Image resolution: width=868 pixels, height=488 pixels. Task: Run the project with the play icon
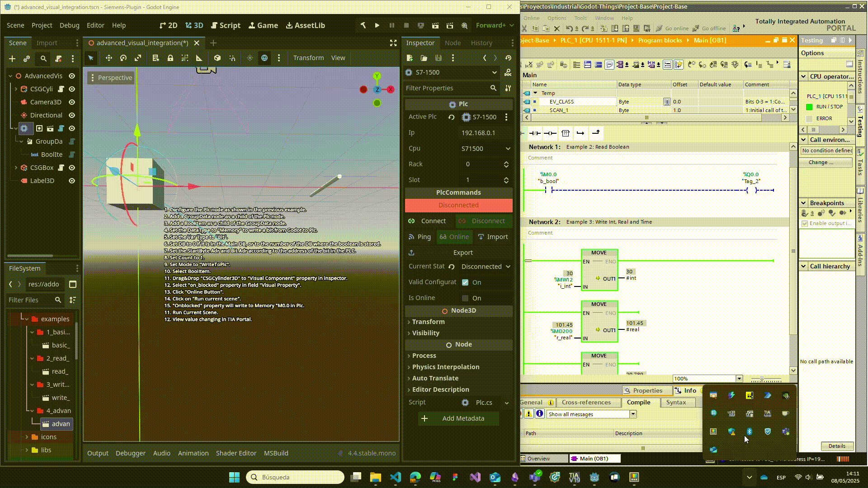(377, 25)
